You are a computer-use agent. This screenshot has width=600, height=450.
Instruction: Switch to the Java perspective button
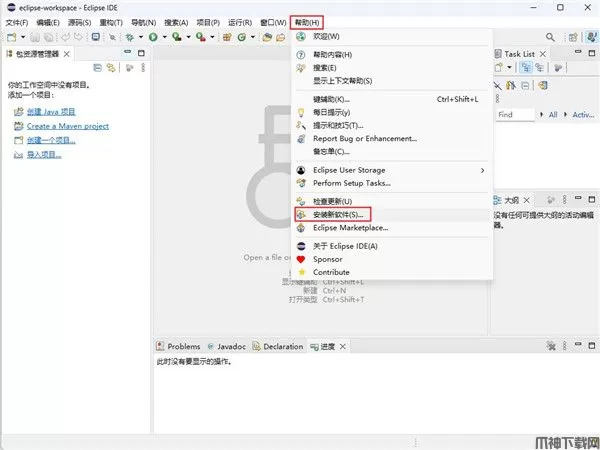(x=592, y=37)
